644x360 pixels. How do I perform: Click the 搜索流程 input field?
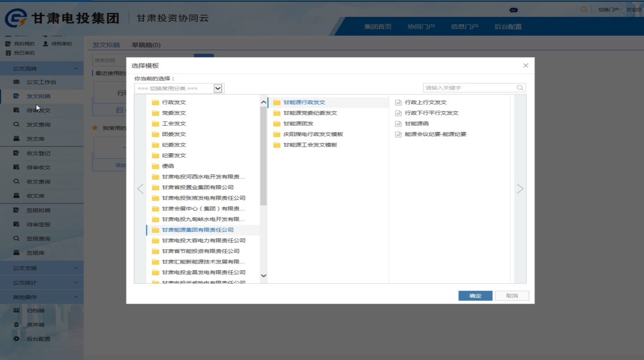pos(143,60)
